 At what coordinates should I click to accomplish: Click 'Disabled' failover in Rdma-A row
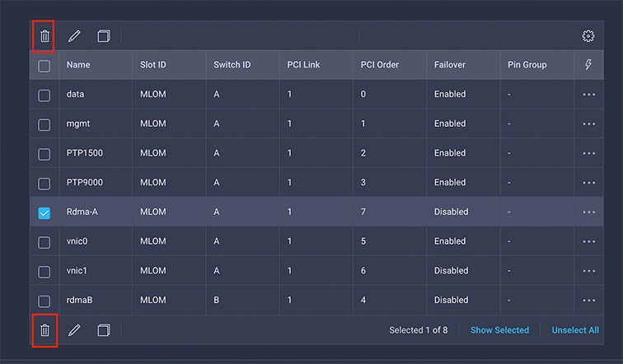[451, 212]
